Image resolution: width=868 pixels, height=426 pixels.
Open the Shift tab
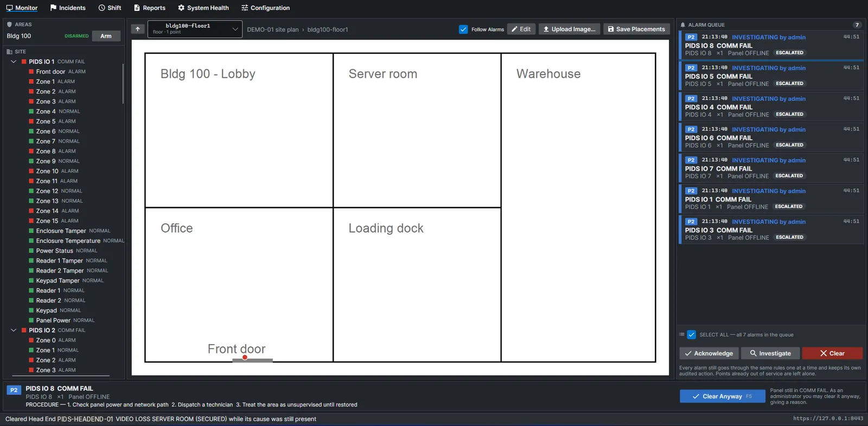click(110, 8)
